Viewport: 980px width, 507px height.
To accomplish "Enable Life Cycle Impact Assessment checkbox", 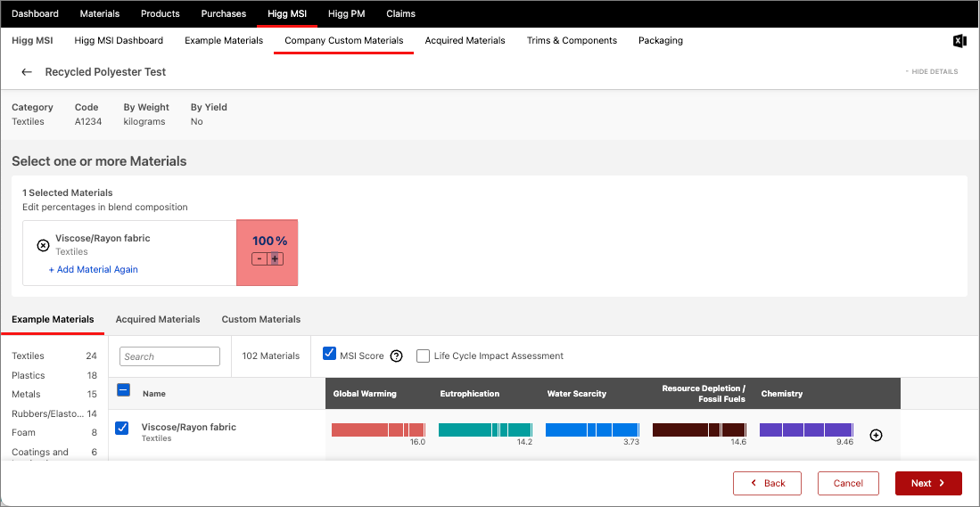I will (x=424, y=356).
